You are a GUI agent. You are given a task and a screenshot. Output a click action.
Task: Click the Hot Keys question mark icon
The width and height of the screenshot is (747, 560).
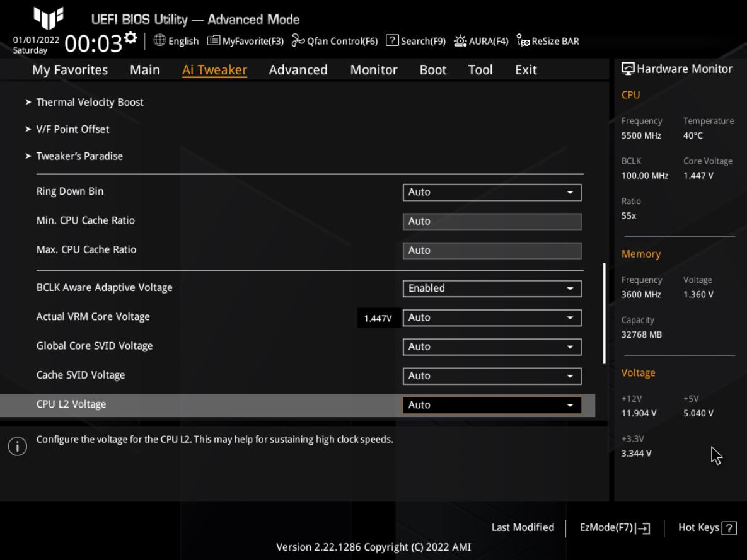[729, 528]
